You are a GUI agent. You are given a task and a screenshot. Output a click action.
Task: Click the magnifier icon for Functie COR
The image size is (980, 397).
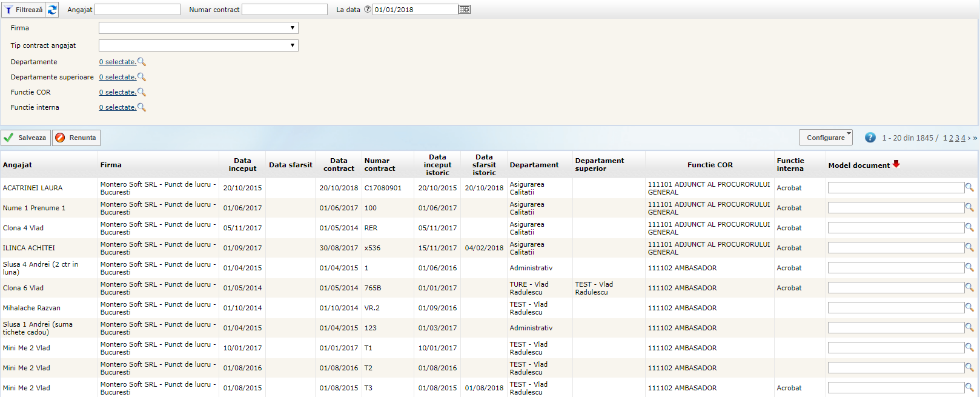pos(142,92)
